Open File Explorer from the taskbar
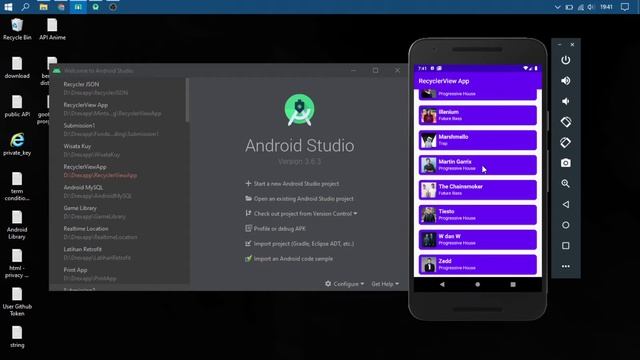 pyautogui.click(x=43, y=7)
